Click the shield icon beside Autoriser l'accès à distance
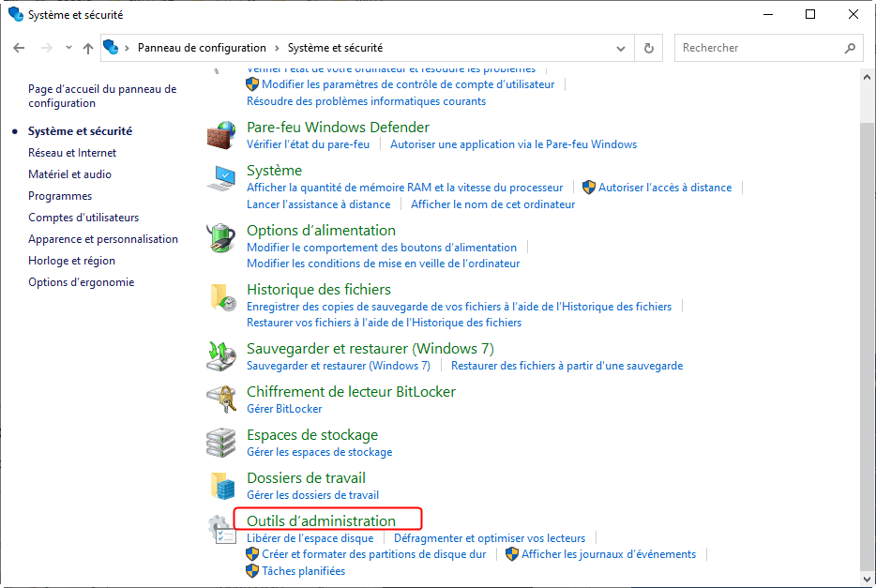876x588 pixels. pos(589,187)
